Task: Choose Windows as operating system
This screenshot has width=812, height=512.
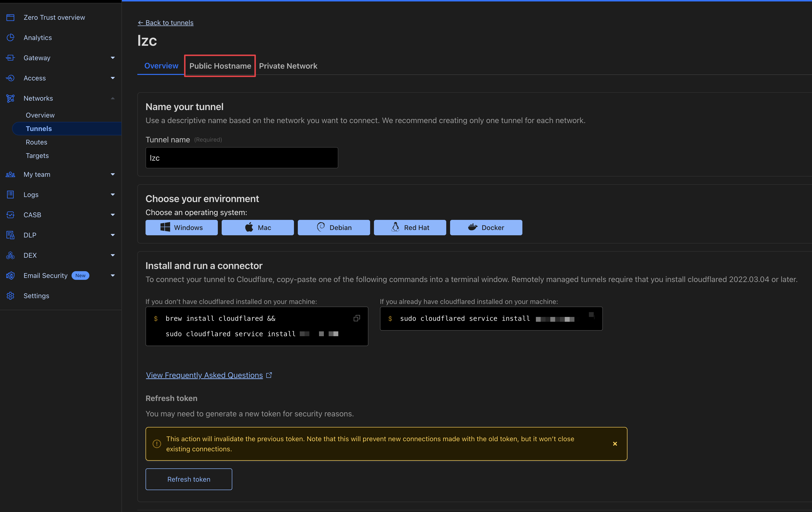Action: click(182, 228)
